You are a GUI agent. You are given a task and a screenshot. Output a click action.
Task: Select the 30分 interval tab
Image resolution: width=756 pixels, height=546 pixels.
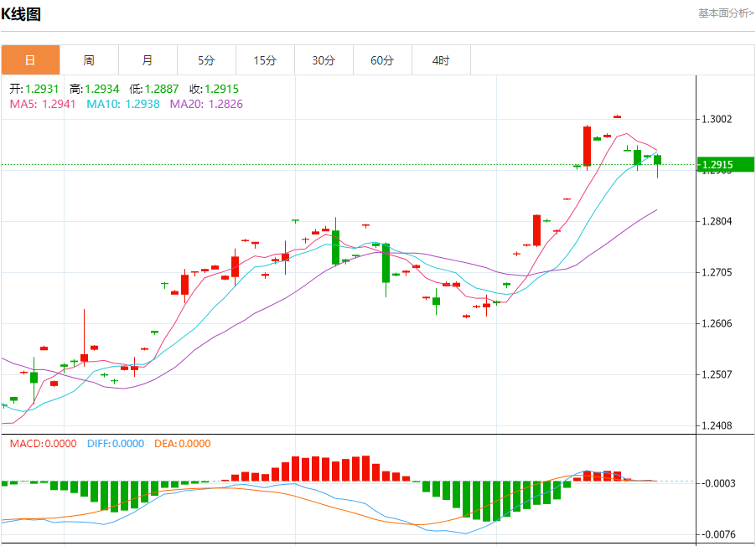click(324, 60)
